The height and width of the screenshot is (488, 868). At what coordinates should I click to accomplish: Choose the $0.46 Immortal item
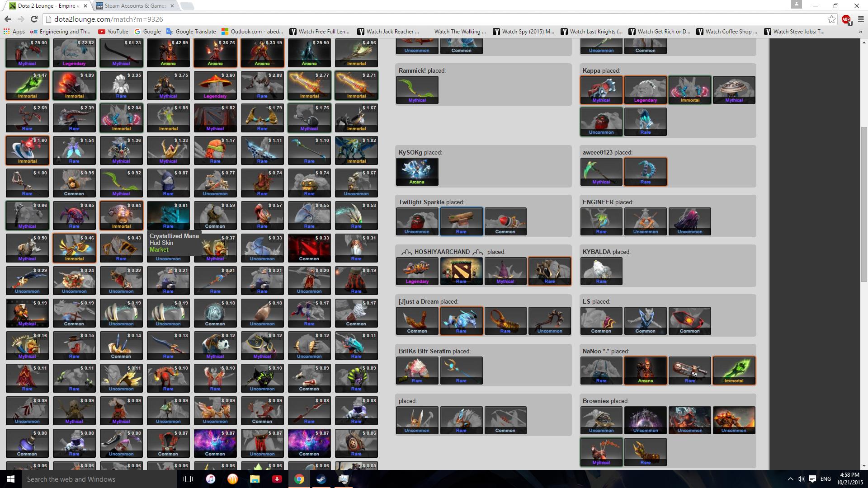pyautogui.click(x=74, y=248)
